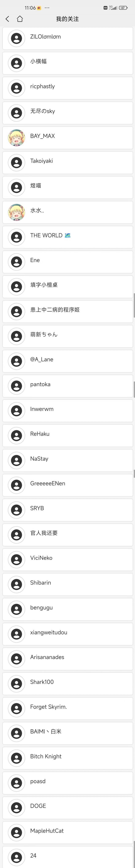135x868 pixels.
Task: Open Forget Skyrim. user entry
Action: 67,708
